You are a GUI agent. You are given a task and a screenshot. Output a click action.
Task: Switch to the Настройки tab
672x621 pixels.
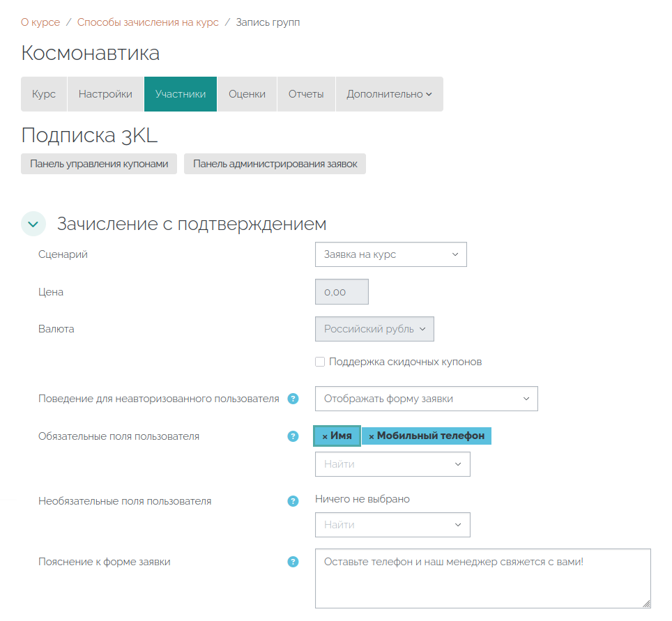105,94
